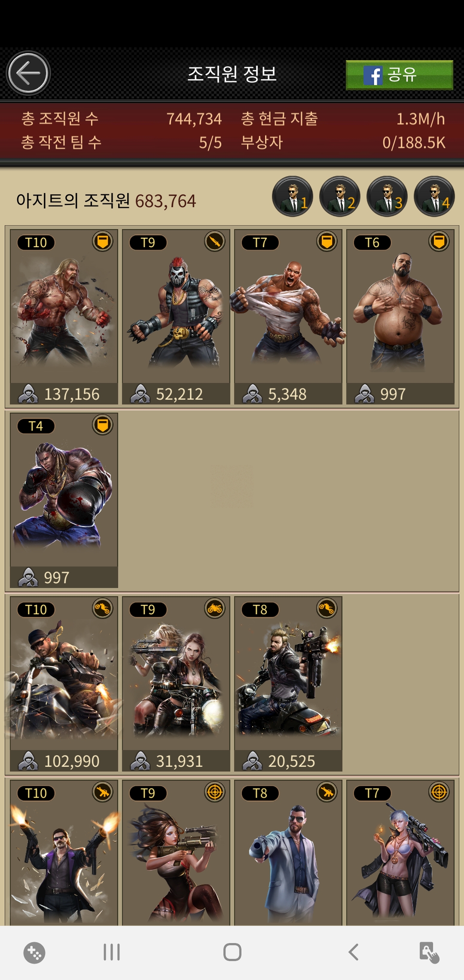Tap Android home navigation button

(232, 952)
